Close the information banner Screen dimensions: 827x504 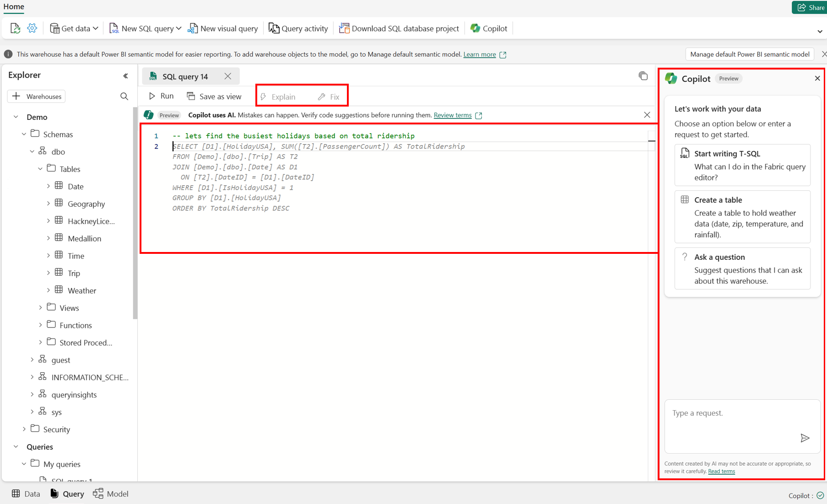tap(824, 54)
